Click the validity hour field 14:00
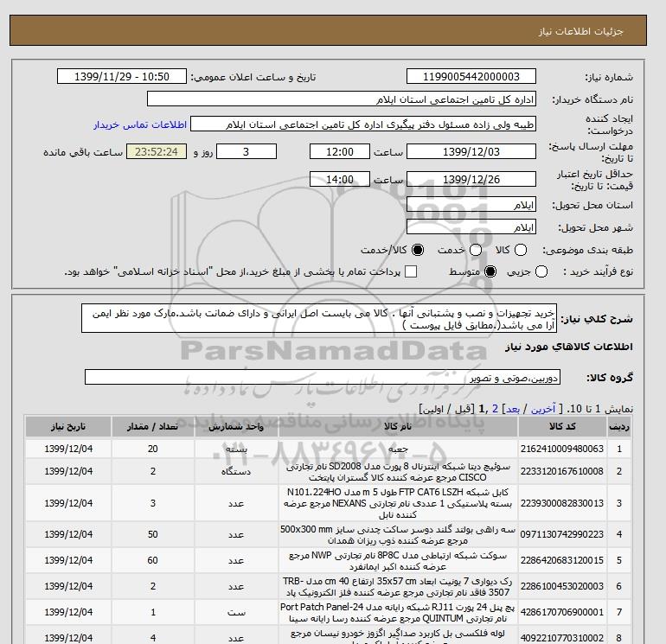The width and height of the screenshot is (666, 644). click(x=339, y=179)
